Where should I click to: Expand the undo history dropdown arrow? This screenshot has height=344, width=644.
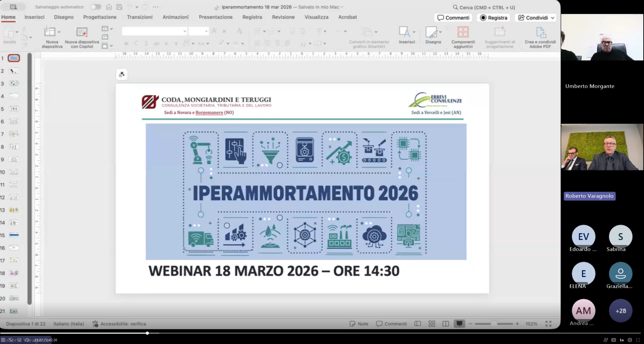137,7
